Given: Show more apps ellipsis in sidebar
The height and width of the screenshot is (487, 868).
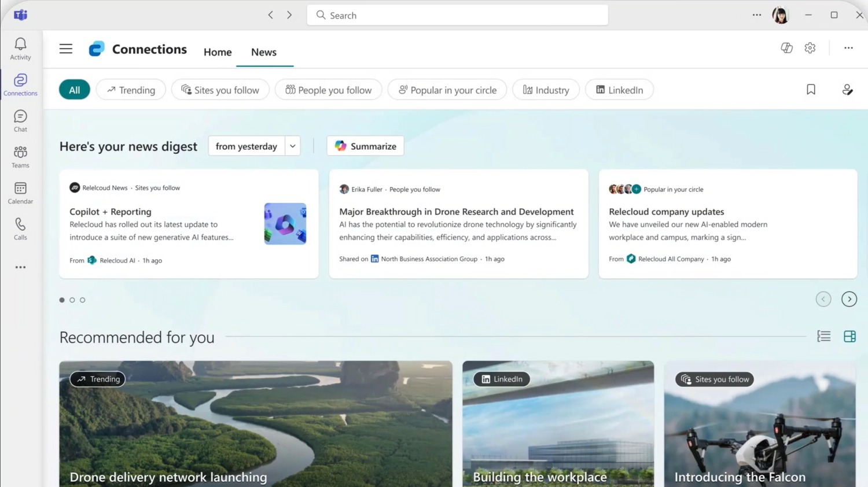Looking at the screenshot, I should tap(20, 267).
